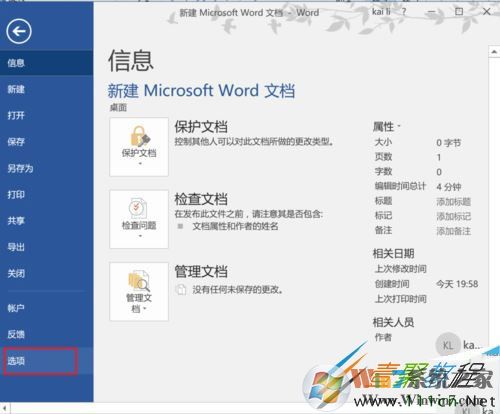Click 添加标记 field to add tags
The height and width of the screenshot is (414, 500).
pos(453,216)
